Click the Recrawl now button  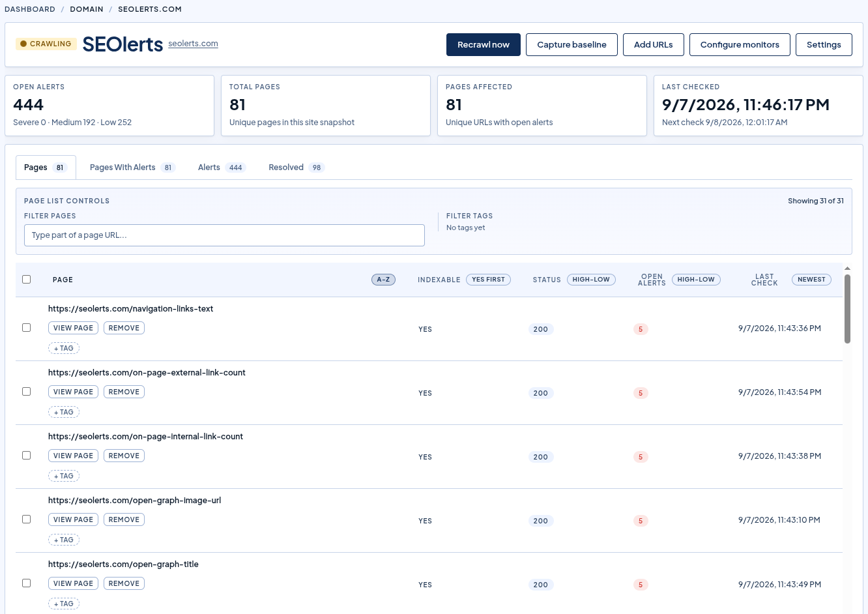pos(484,45)
